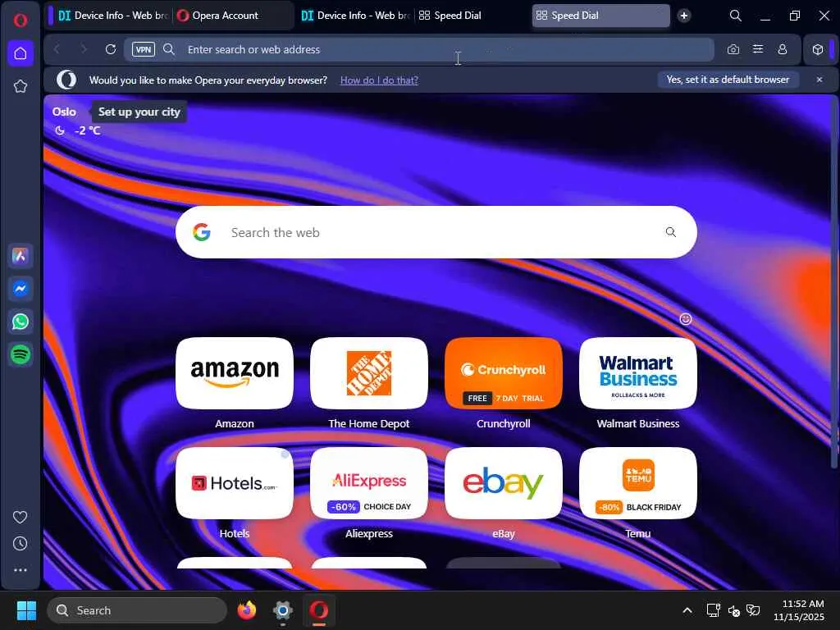Click the Oslo weather city label
Screen dimensions: 840x630
[64, 112]
